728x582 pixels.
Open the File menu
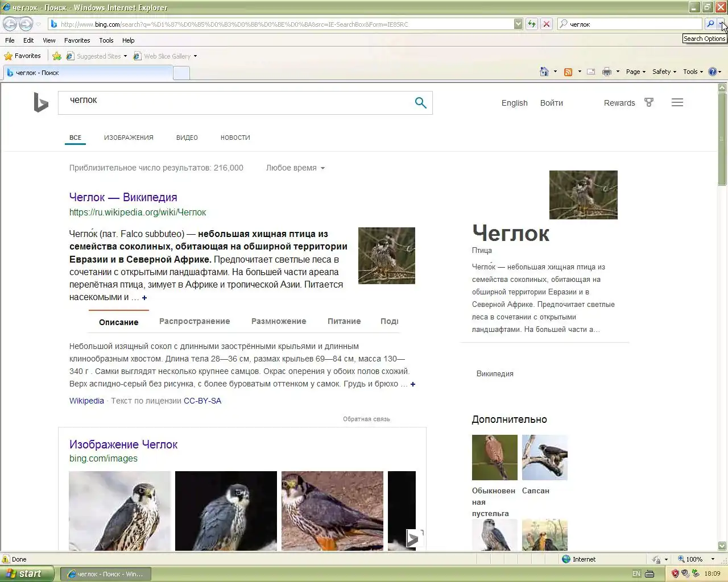click(10, 40)
